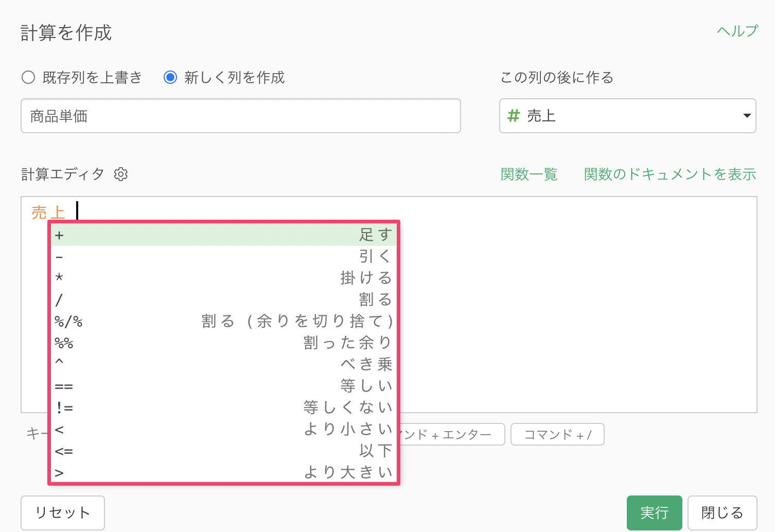
Task: Choose %% 割った余り suggestion
Action: click(x=224, y=343)
